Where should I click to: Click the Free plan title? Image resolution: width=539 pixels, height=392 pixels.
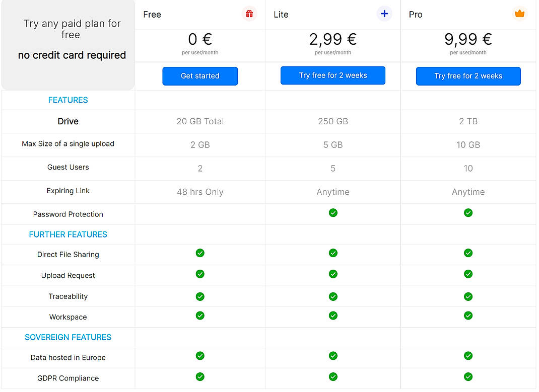click(152, 15)
